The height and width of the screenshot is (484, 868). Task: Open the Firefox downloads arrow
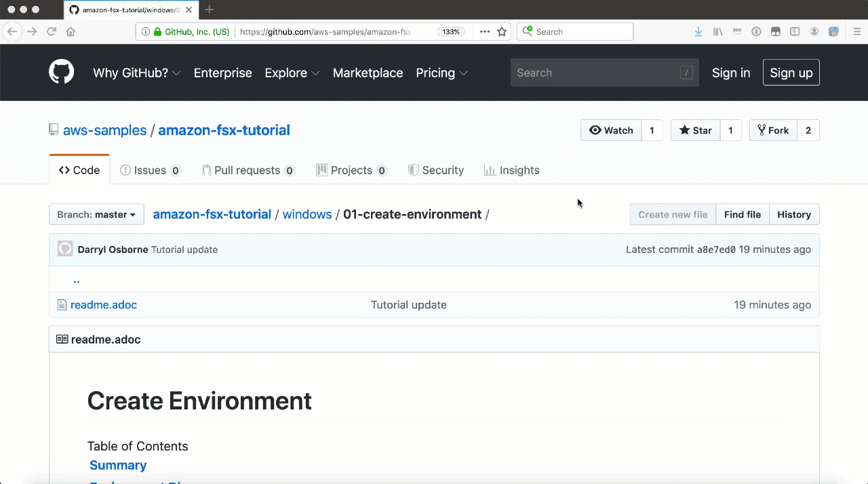[698, 32]
